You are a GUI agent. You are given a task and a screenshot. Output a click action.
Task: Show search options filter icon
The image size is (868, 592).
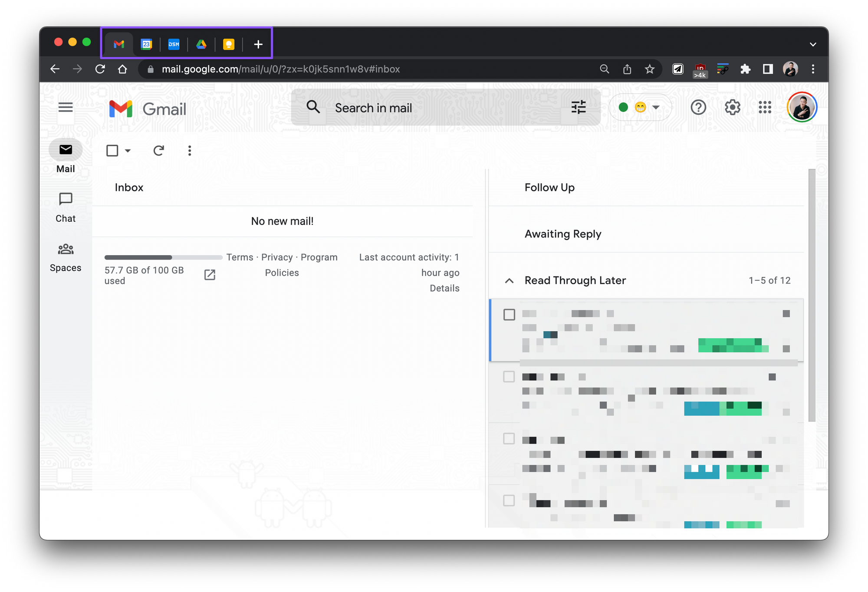tap(579, 107)
